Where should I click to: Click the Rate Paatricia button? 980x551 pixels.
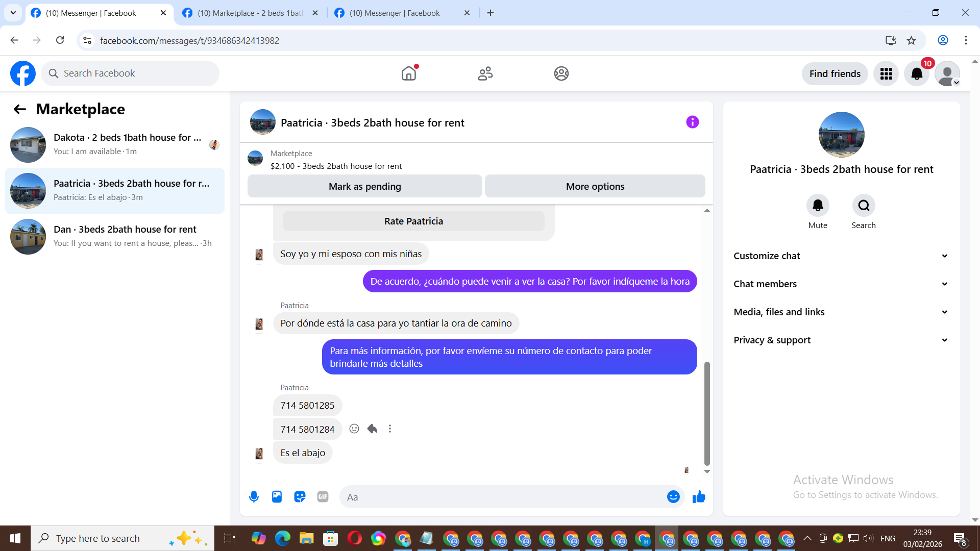[413, 221]
